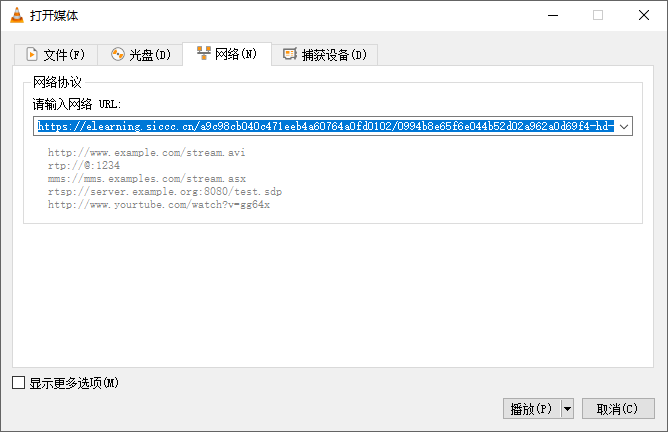
Task: Click the capture card icon on 捕获设备 tab
Action: click(x=290, y=54)
